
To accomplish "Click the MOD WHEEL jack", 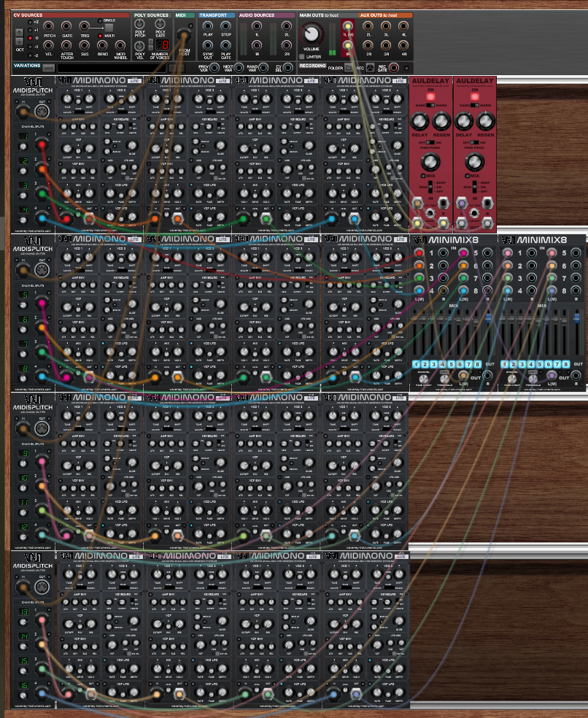I will (x=120, y=45).
